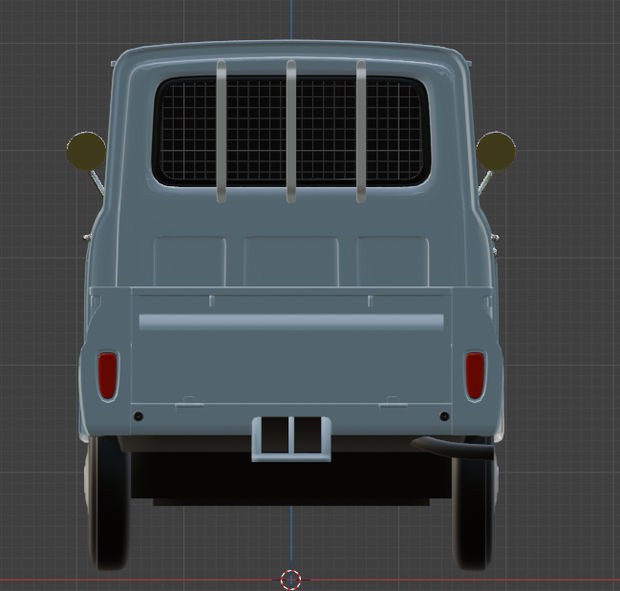Screen dimensions: 620x591
Task: Click the right recessed cab panel
Action: 393,261
